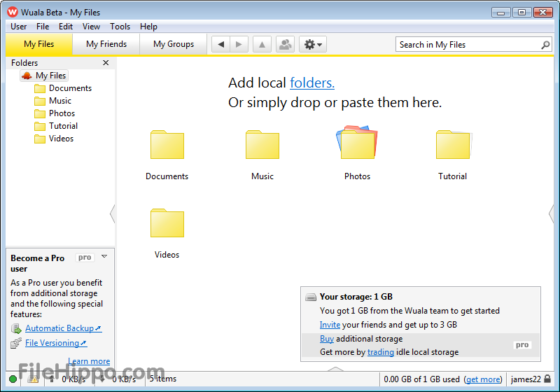Click the share-with-friends people icon
Screen dimensions: 560x392
pos(285,44)
